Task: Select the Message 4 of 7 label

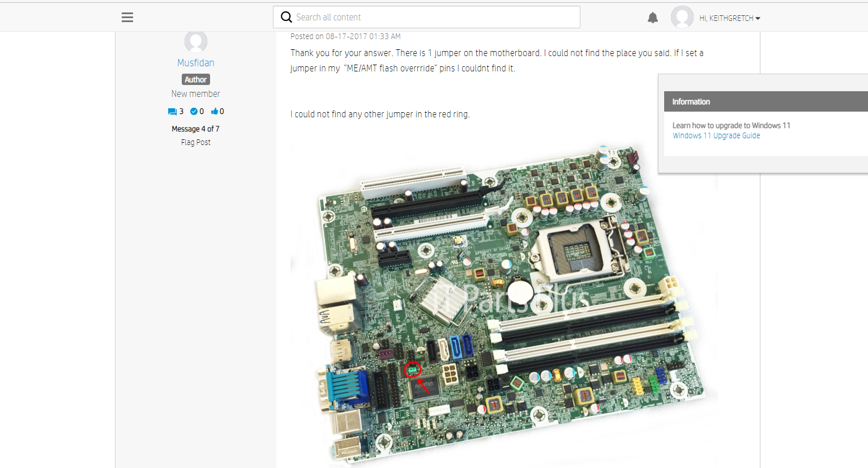Action: [x=195, y=129]
